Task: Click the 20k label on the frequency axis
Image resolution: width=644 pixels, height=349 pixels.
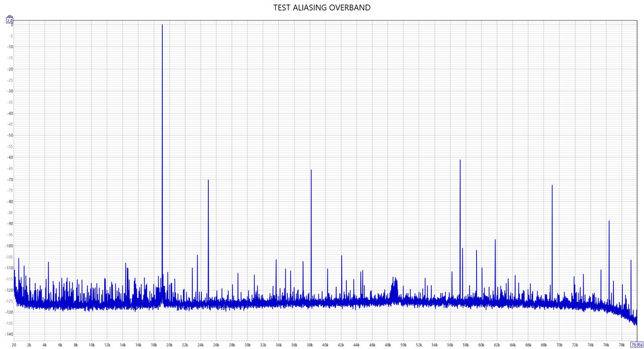Action: (x=170, y=345)
